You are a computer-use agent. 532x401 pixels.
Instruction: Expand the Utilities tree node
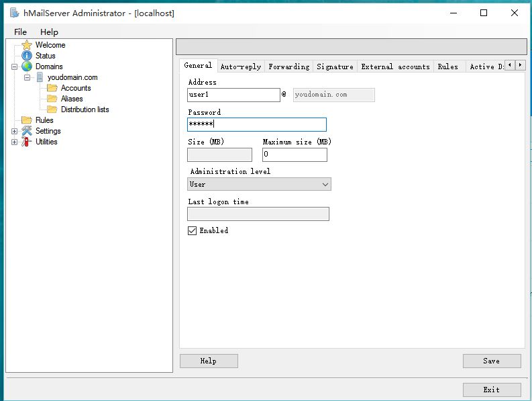point(14,142)
